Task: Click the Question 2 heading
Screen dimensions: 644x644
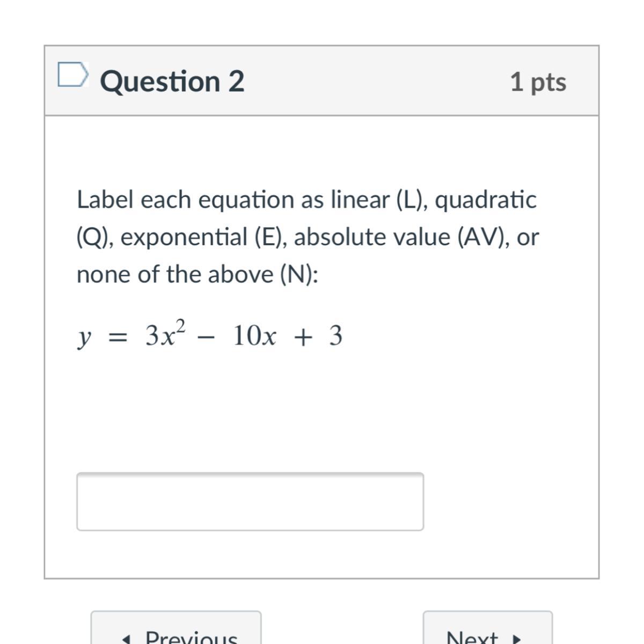Action: (172, 82)
